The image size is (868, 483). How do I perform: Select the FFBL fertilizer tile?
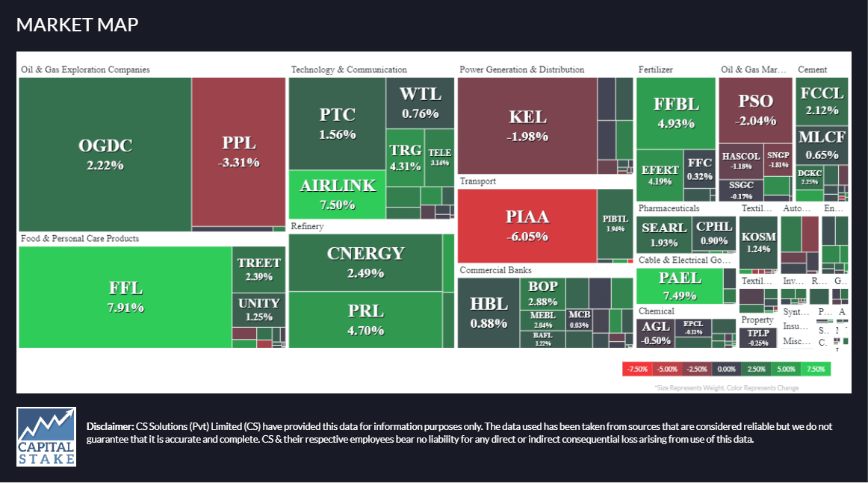[676, 113]
